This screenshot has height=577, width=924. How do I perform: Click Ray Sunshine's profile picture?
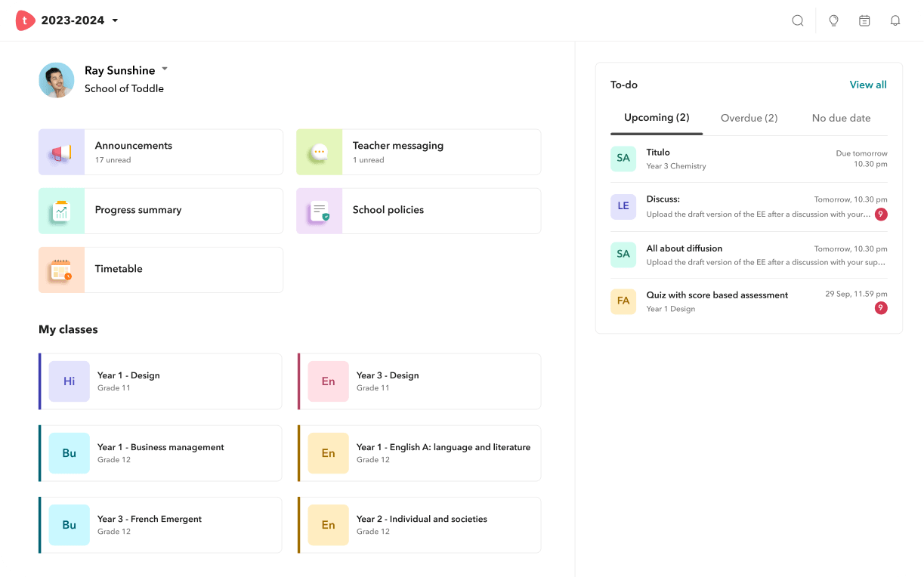[x=56, y=80]
